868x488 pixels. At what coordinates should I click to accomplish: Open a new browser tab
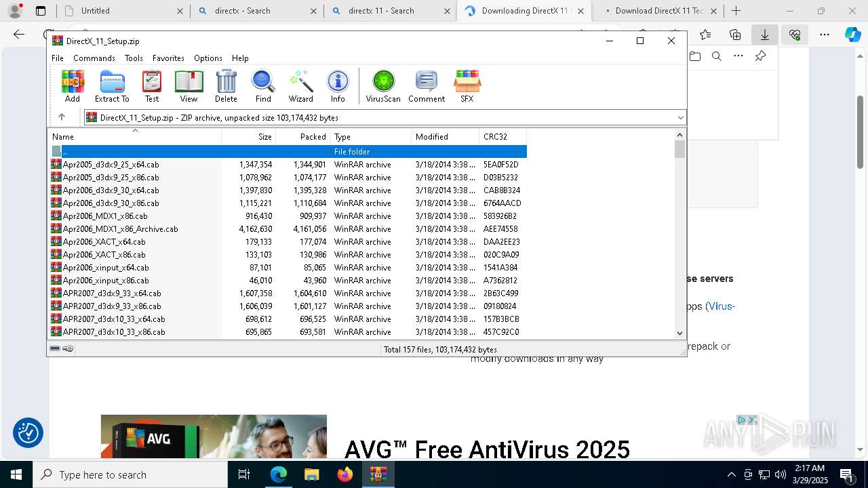click(x=736, y=11)
